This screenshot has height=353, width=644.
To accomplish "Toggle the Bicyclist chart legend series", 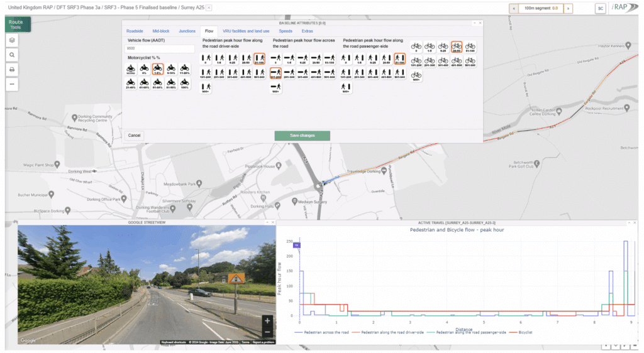I will pos(521,332).
